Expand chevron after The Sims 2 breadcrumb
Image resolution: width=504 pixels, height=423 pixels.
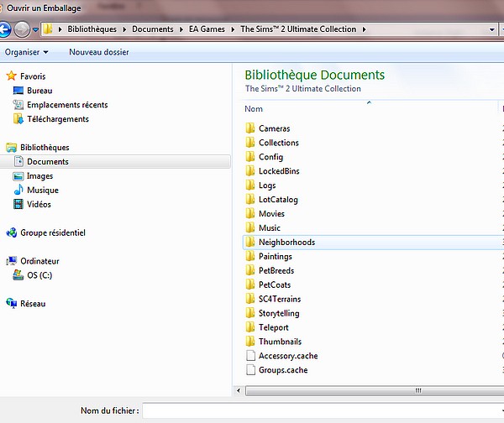point(365,29)
